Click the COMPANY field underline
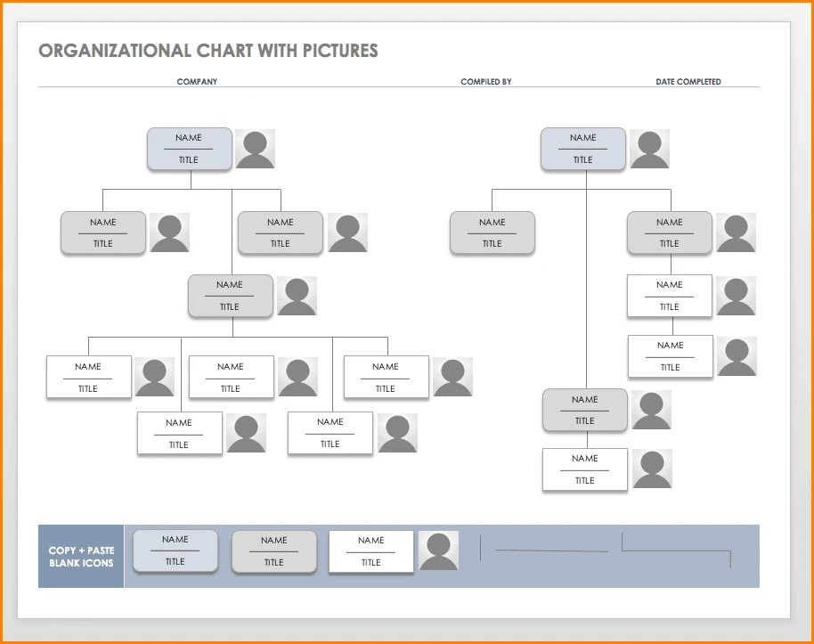 [197, 86]
